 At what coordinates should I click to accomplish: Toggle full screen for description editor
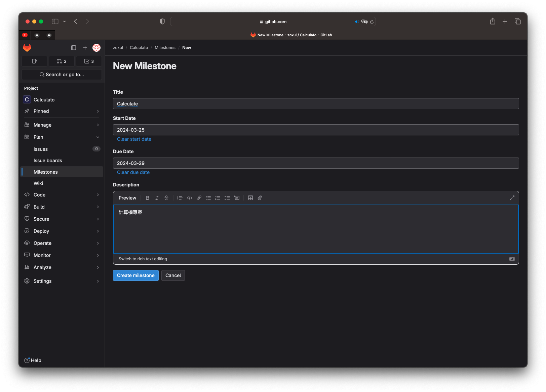pyautogui.click(x=512, y=198)
